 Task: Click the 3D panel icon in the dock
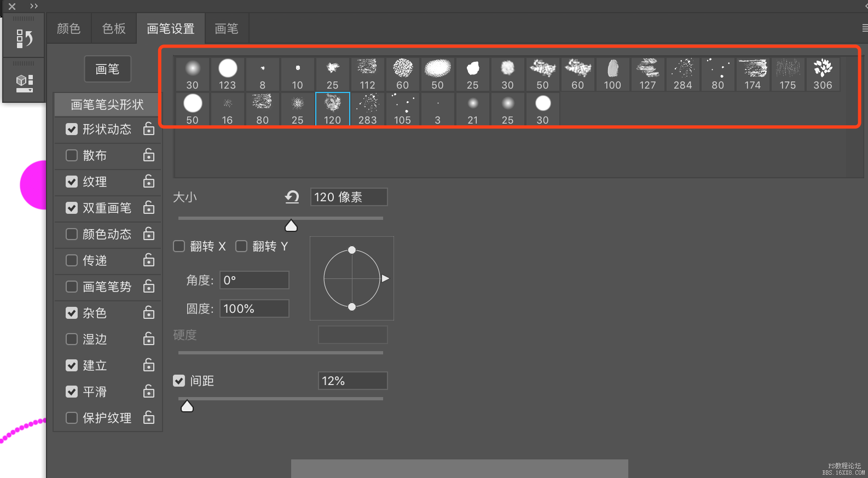tap(24, 83)
